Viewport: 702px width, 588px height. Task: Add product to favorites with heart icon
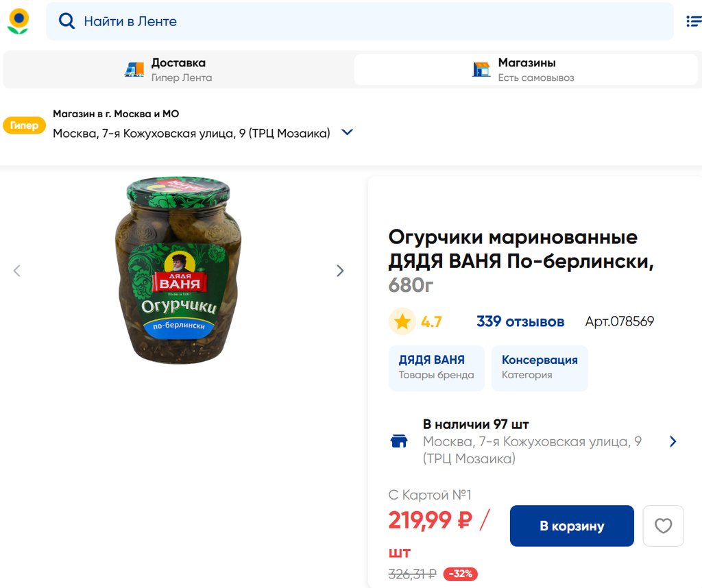663,526
